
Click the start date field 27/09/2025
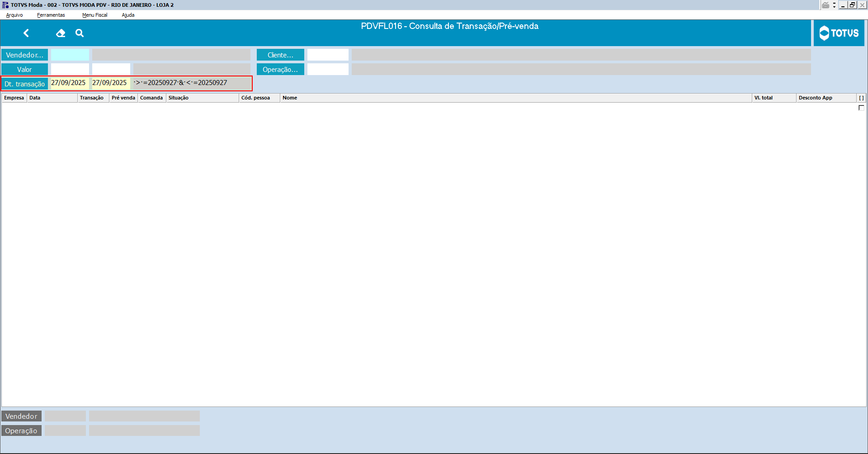(x=70, y=83)
